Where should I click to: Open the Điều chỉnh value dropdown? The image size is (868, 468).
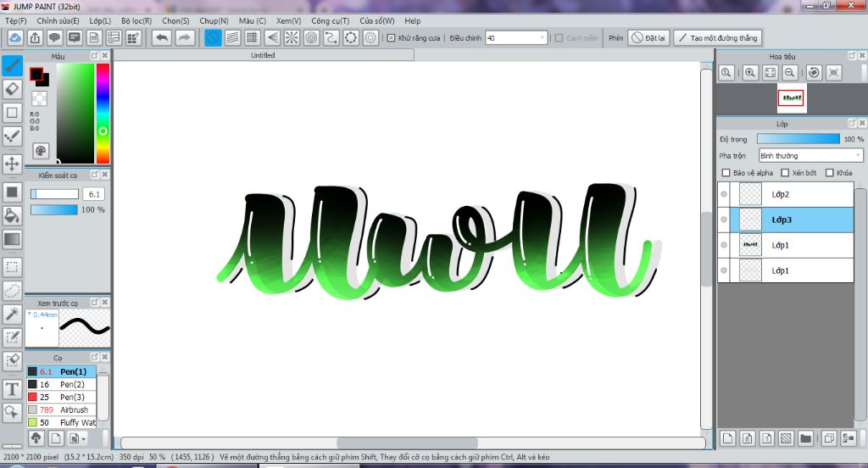click(x=516, y=37)
